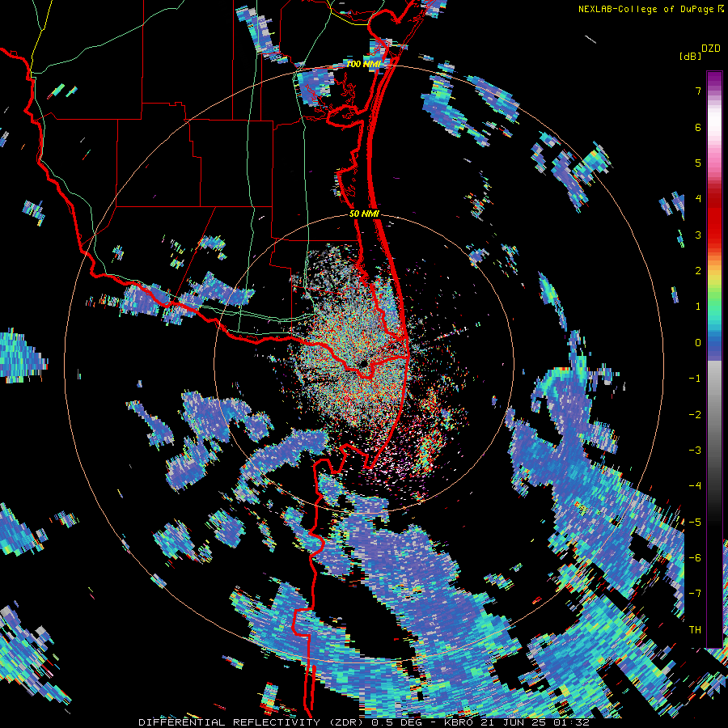Click the color scale value 6

pyautogui.click(x=698, y=127)
